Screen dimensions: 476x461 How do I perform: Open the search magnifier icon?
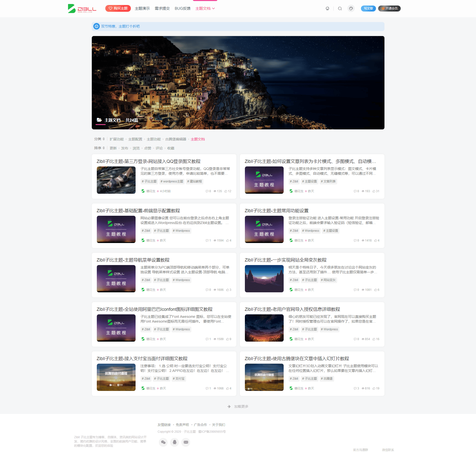340,9
